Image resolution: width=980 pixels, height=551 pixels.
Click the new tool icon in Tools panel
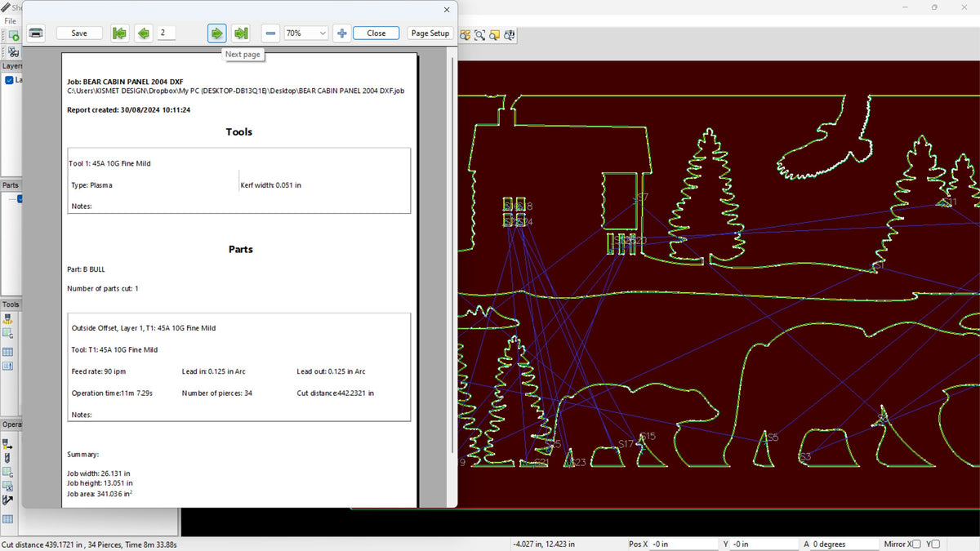click(x=7, y=319)
